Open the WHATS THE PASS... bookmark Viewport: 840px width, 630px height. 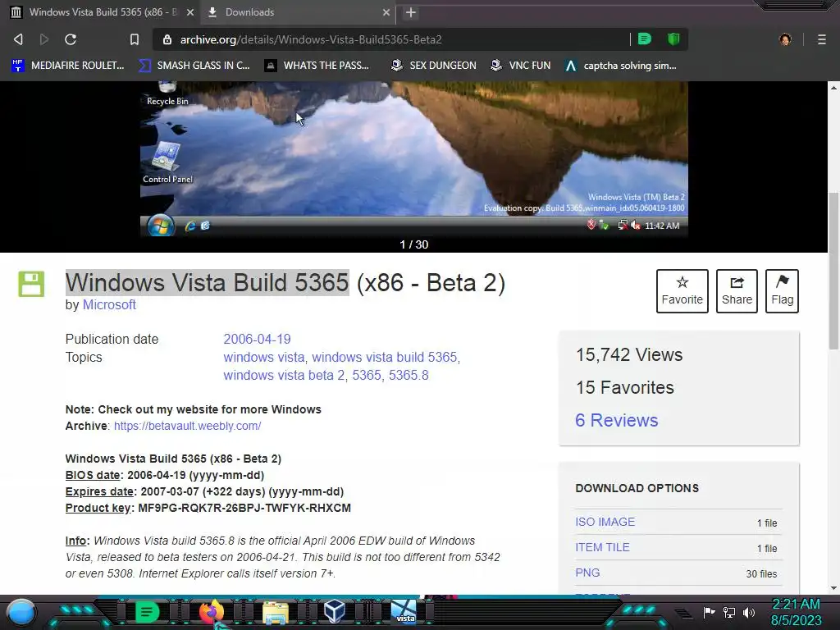coord(317,66)
